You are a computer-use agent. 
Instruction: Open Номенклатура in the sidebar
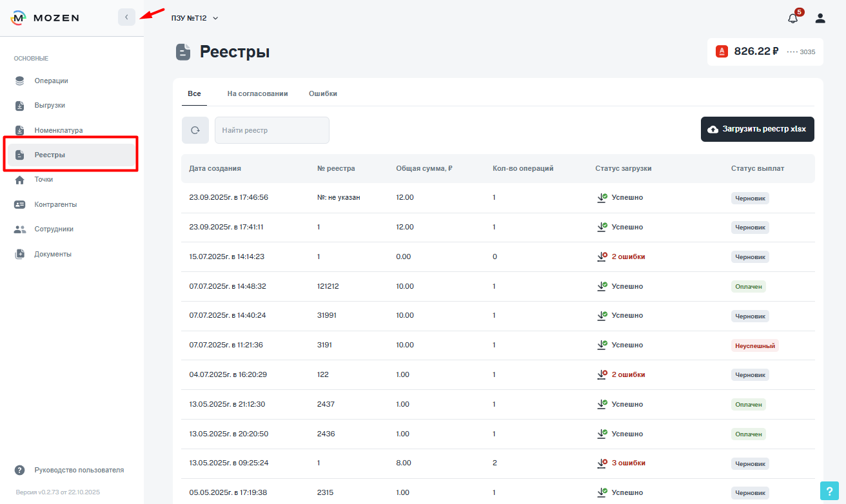[58, 130]
